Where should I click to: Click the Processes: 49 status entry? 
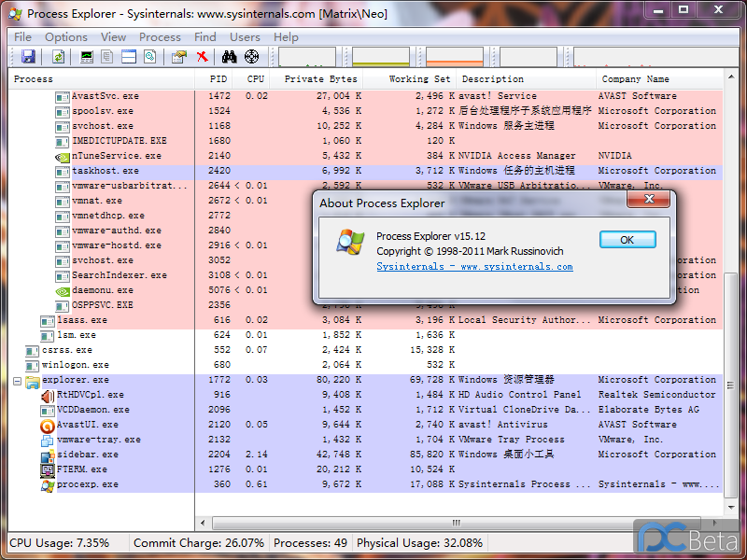[310, 543]
